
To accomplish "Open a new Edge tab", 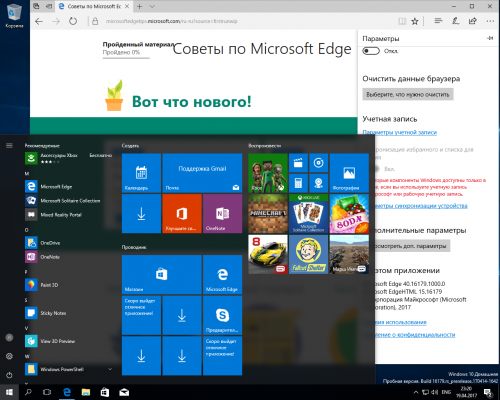I will pos(140,6).
